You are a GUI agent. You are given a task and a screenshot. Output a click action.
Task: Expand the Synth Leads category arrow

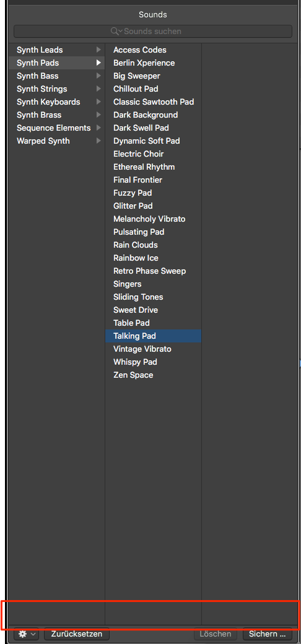(98, 50)
